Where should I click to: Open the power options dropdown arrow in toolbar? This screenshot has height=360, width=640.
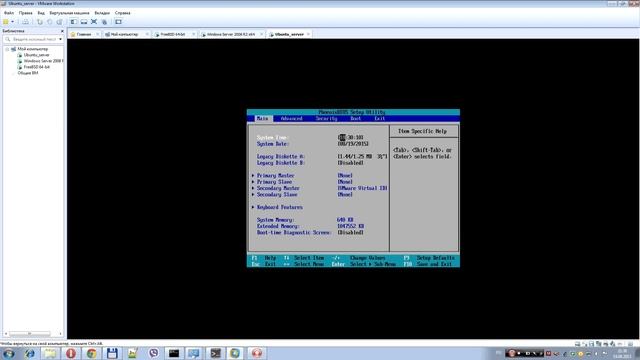pos(13,22)
